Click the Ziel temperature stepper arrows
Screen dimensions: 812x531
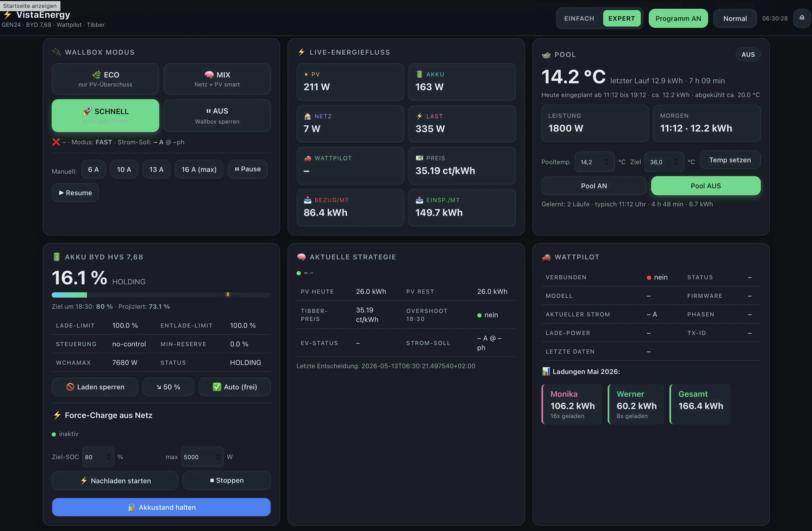676,162
